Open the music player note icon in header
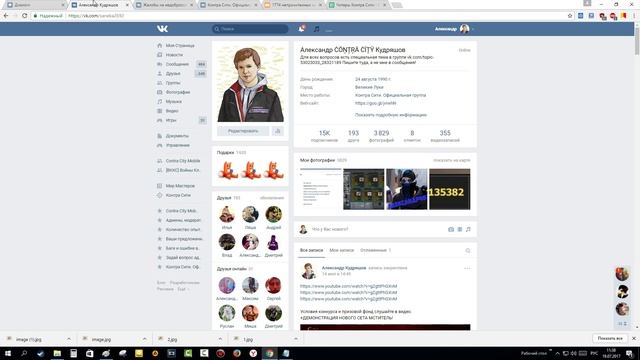The height and width of the screenshot is (360, 640). coord(316,29)
